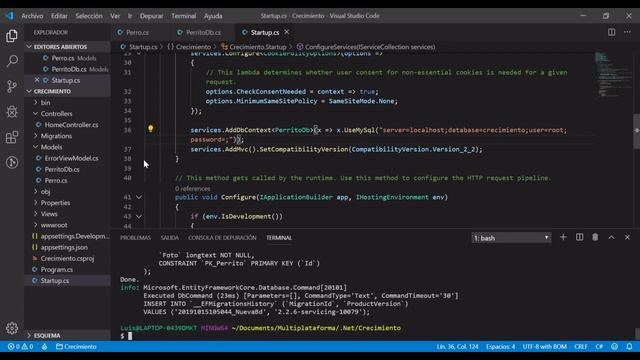The width and height of the screenshot is (640, 360).
Task: Expand the Migrations folder
Action: [56, 136]
